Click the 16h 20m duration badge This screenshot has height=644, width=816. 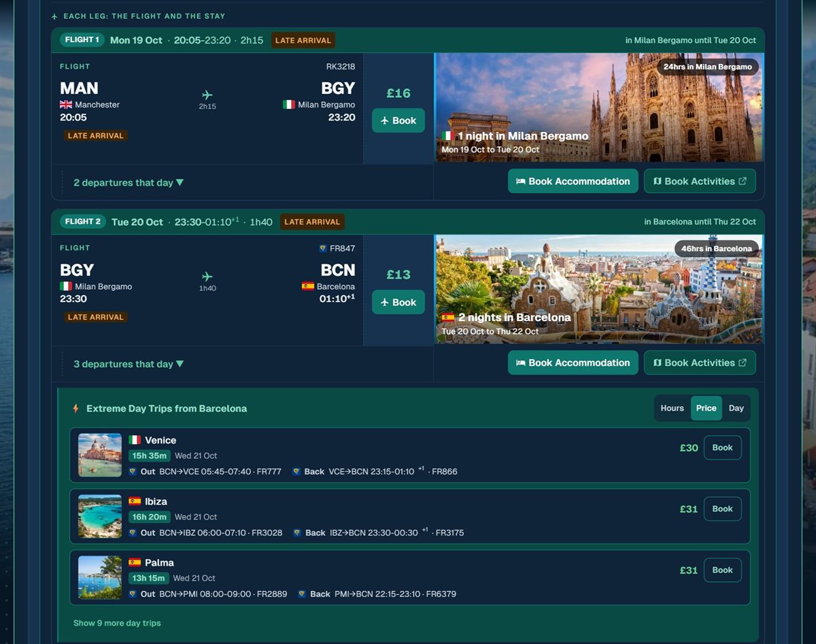coord(149,517)
